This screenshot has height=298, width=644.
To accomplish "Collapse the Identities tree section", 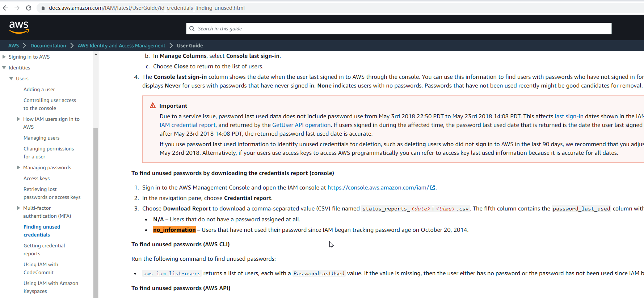I will click(4, 68).
